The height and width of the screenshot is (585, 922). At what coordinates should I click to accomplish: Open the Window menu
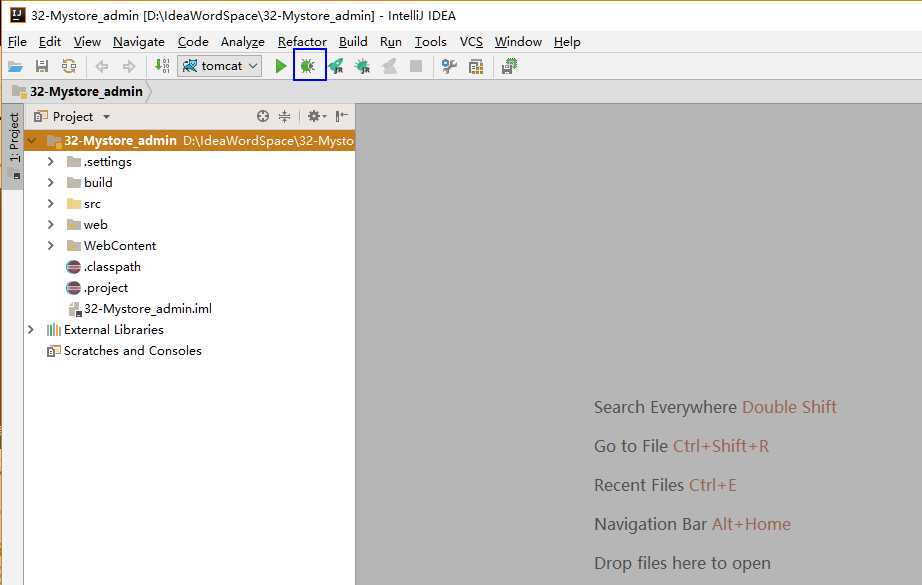click(518, 42)
